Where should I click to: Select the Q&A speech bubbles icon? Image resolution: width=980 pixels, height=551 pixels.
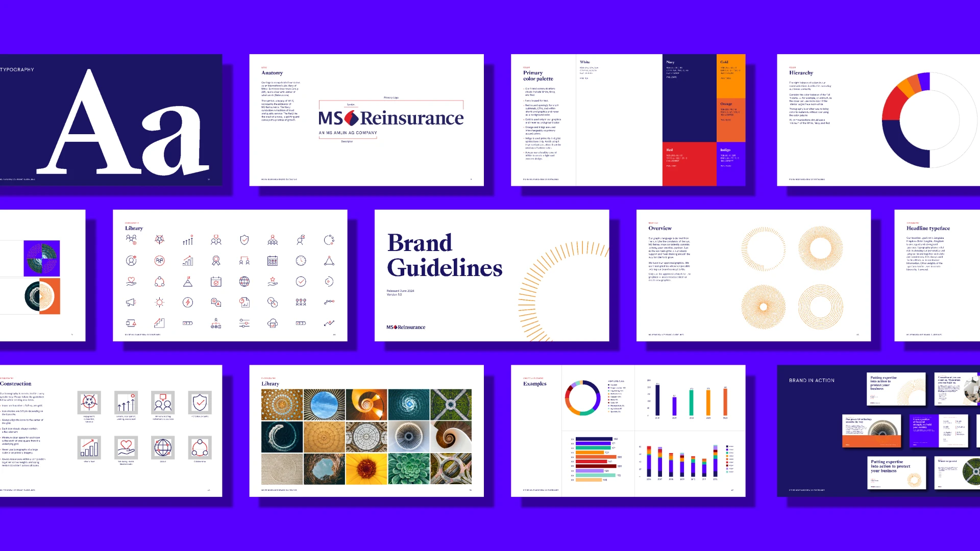point(216,303)
